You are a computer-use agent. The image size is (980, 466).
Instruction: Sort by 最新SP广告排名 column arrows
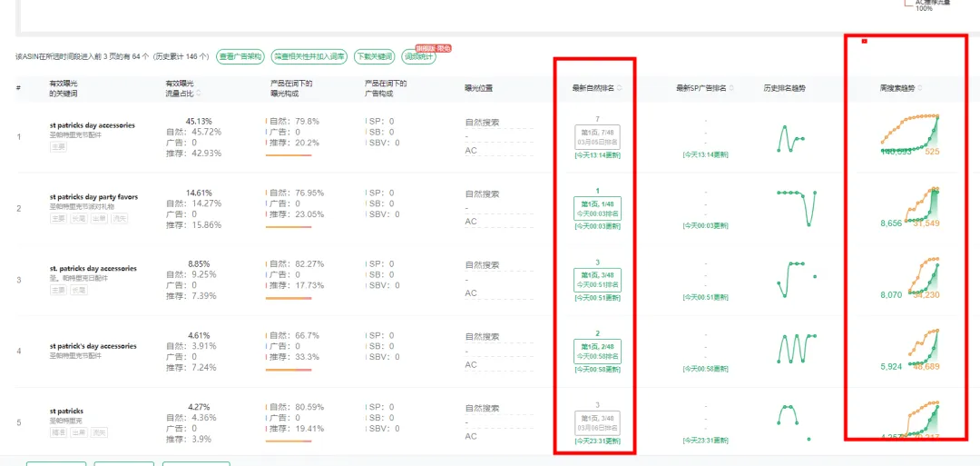731,88
